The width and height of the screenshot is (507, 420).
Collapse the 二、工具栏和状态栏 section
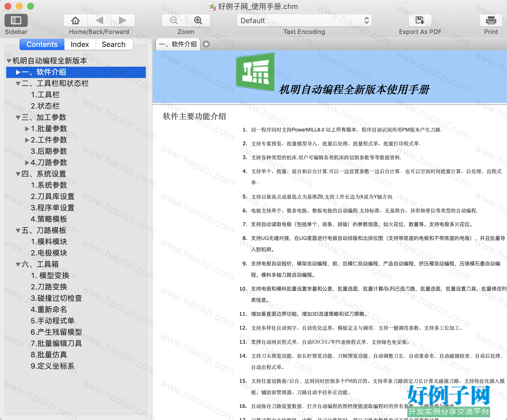point(18,84)
